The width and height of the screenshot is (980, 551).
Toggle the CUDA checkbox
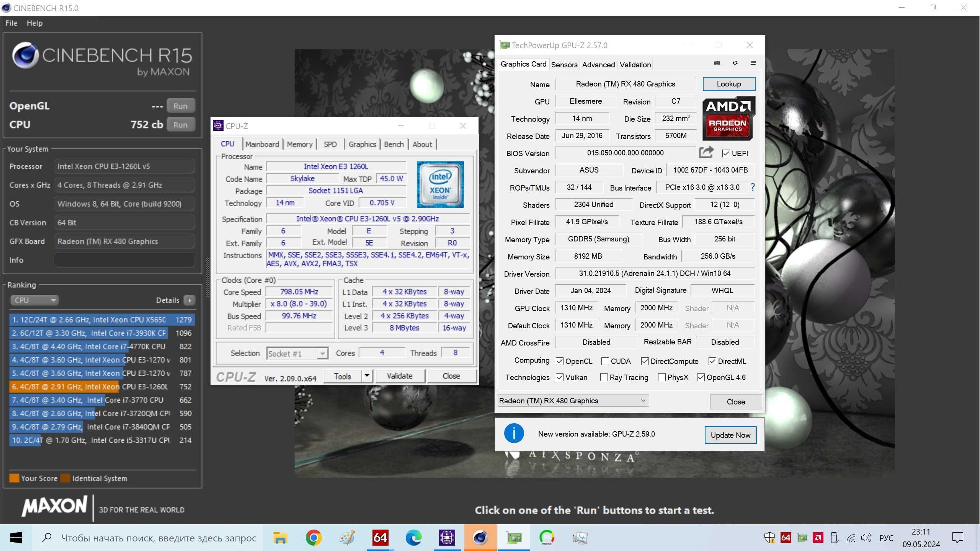point(605,361)
